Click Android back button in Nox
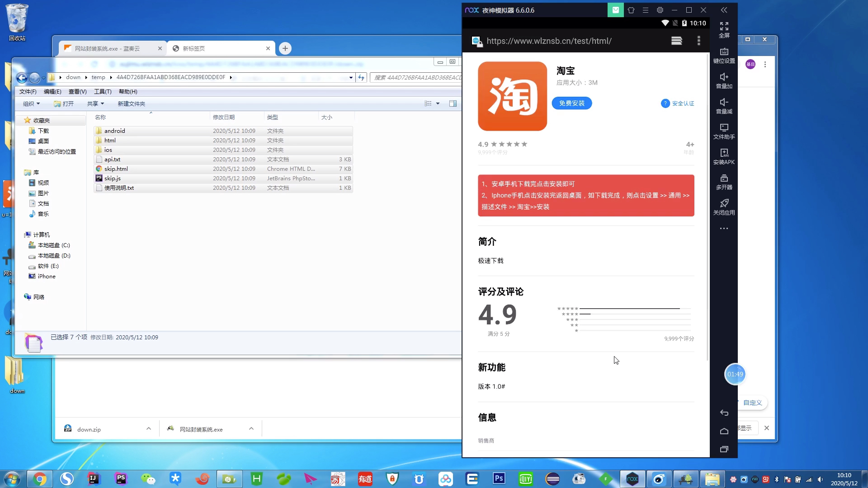 [724, 413]
